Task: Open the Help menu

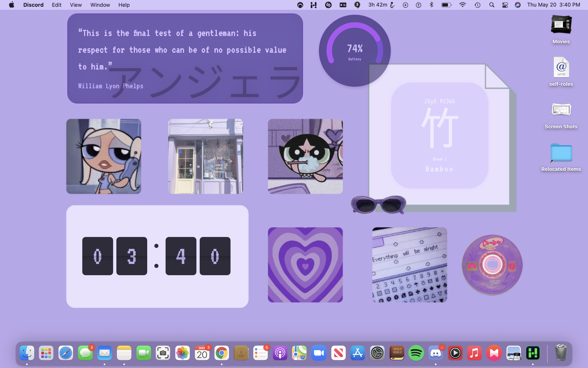Action: click(124, 5)
